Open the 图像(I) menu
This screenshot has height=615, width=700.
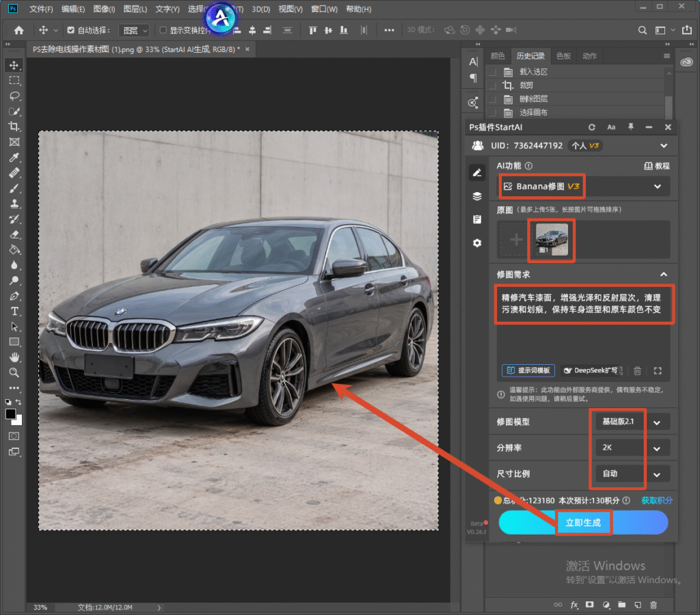point(104,9)
